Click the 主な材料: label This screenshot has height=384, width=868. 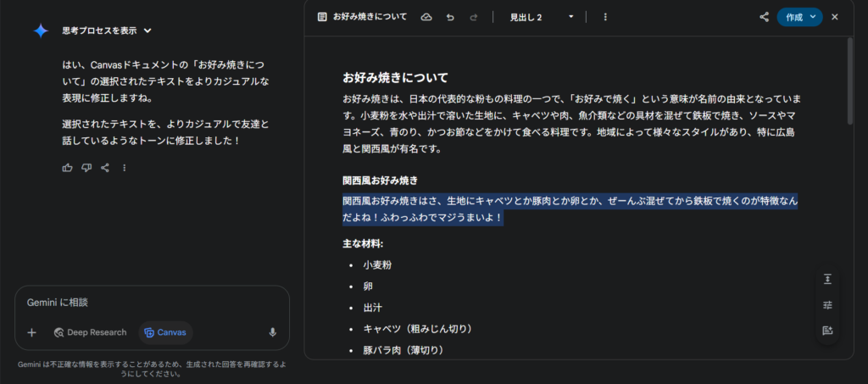point(363,244)
